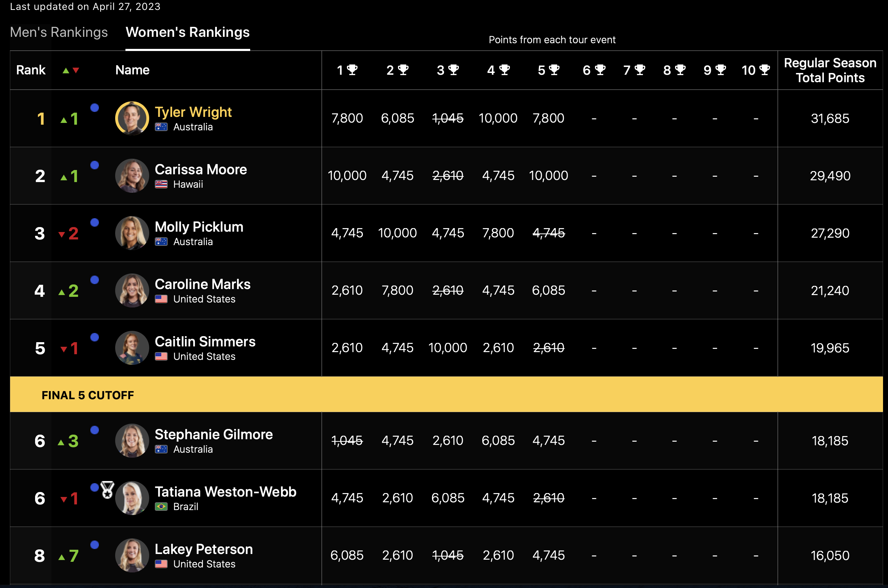Screen dimensions: 888x588
Task: Sort rank change descending with red arrow
Action: (76, 70)
